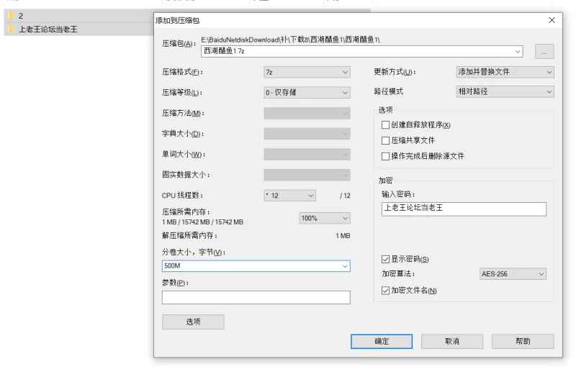This screenshot has width=576, height=392.
Task: Click the 压缩方法 label
Action: click(x=183, y=113)
